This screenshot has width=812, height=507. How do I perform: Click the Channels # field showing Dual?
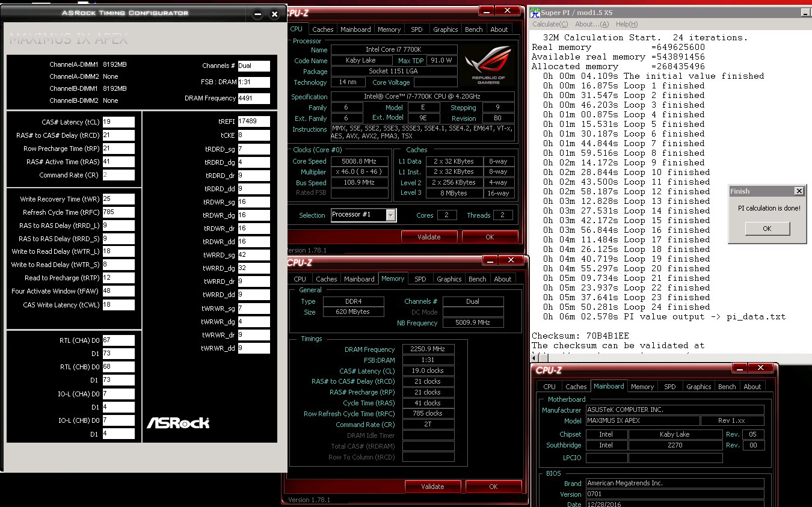pos(254,66)
